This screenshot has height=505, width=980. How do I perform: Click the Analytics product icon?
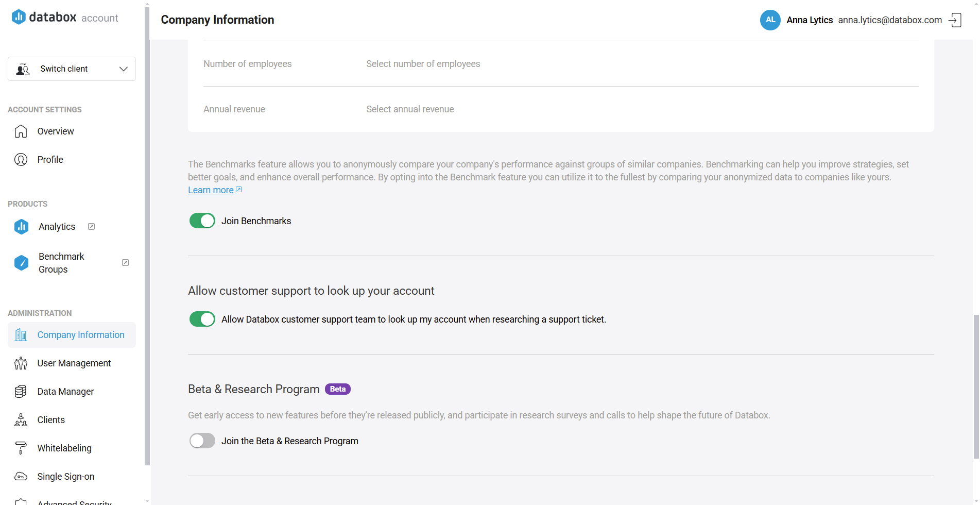(21, 227)
